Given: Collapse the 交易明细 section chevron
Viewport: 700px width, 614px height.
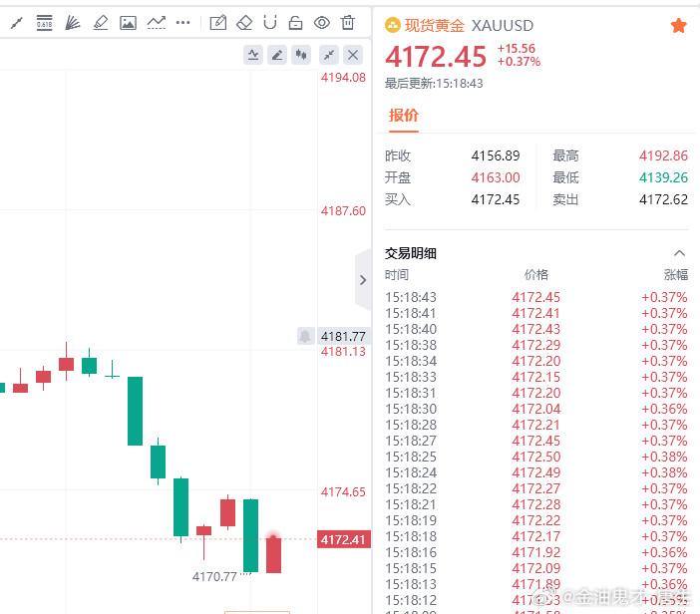Looking at the screenshot, I should (679, 253).
